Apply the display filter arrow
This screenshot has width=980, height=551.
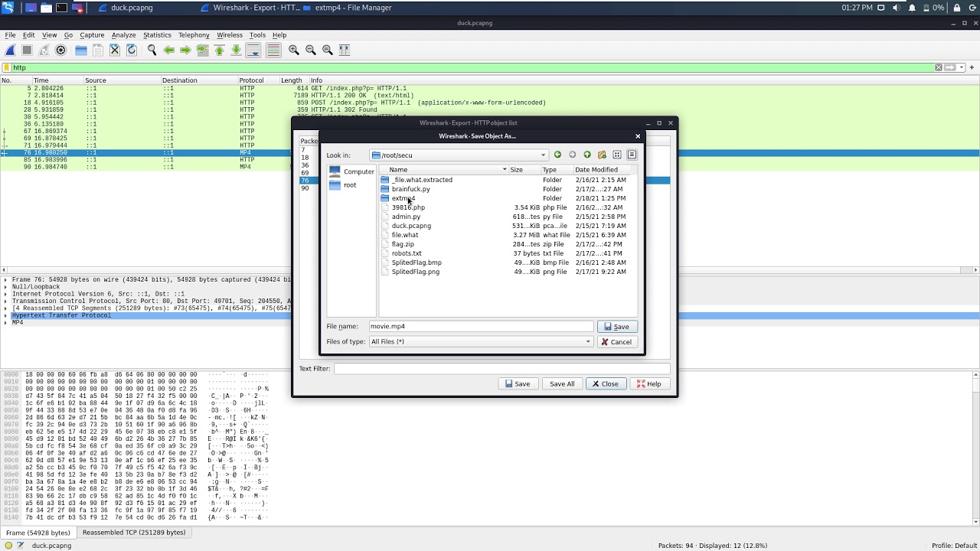point(950,67)
